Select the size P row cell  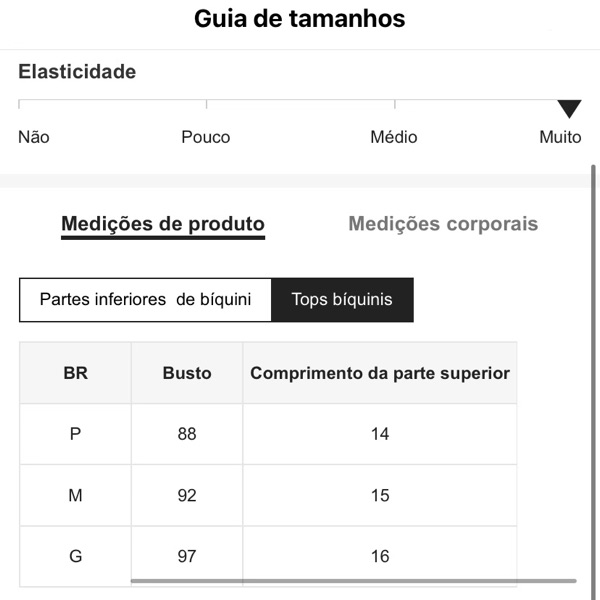[75, 434]
